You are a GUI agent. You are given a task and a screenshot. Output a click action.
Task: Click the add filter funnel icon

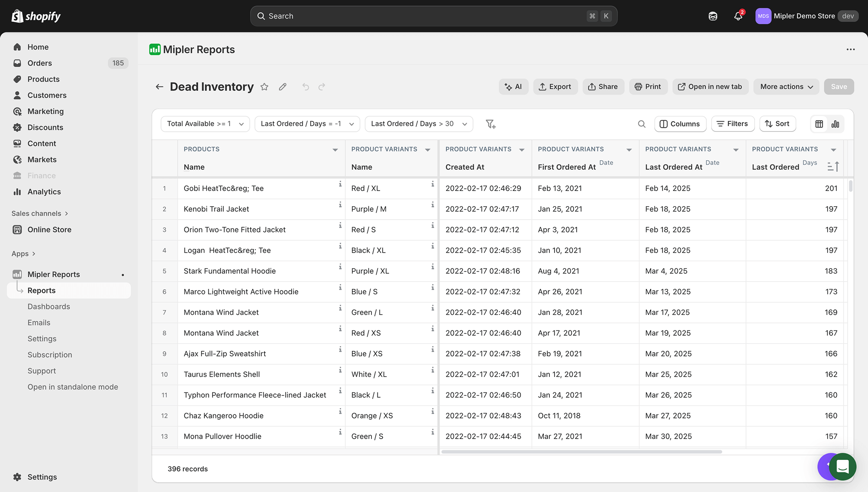(490, 124)
